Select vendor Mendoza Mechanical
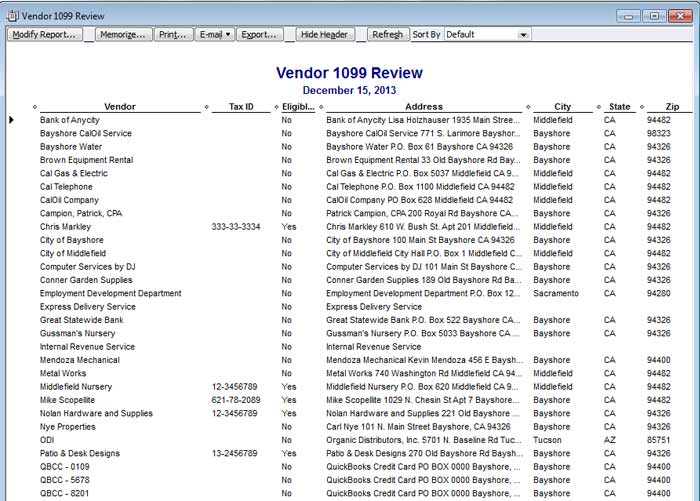Screen dimensions: 700x501 coord(80,360)
